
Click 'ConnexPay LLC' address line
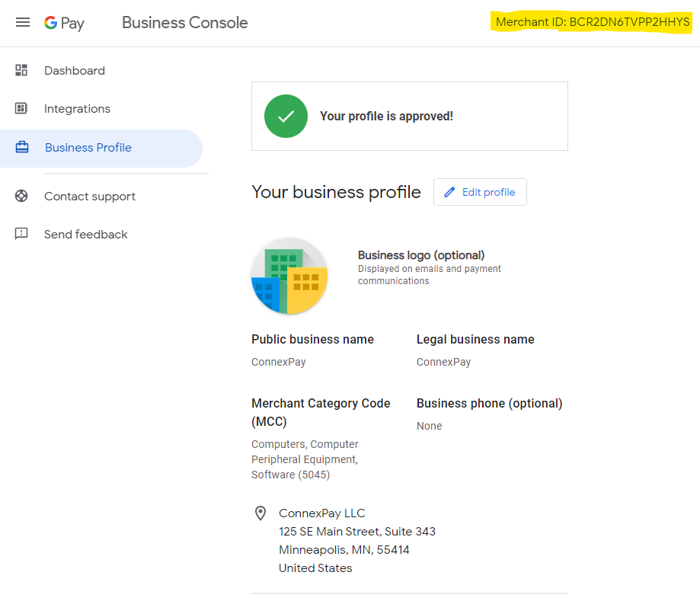tap(322, 513)
